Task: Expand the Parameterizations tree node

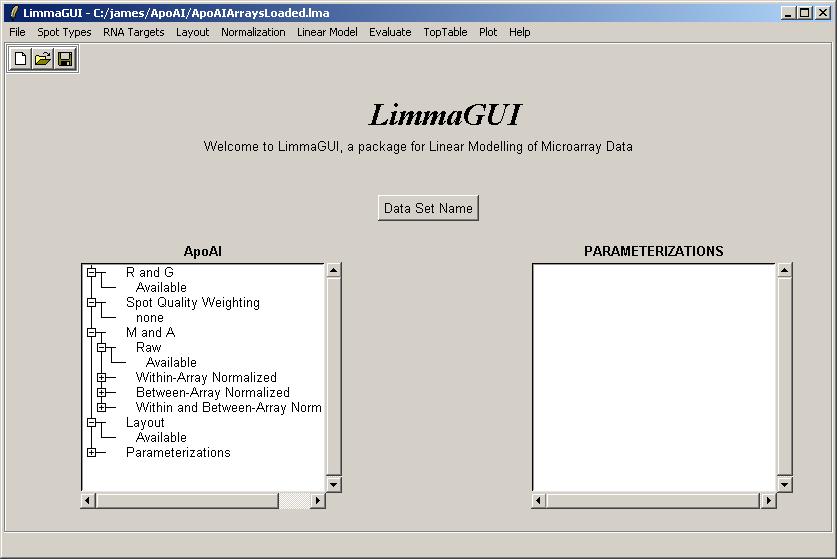Action: click(x=91, y=452)
